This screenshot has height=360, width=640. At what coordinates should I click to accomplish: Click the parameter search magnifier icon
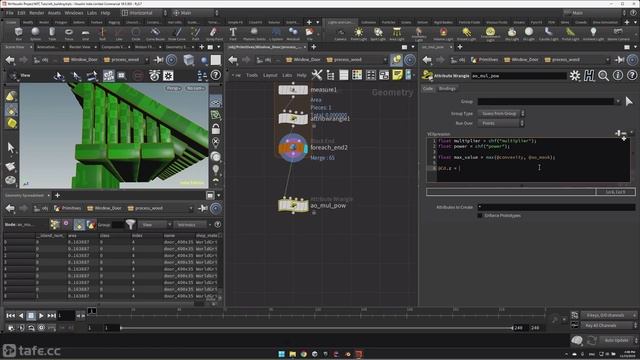click(603, 76)
